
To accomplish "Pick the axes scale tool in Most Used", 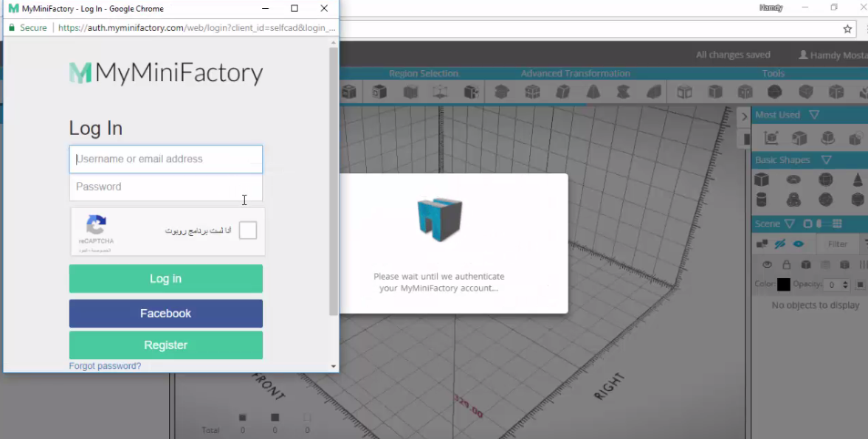I will (771, 138).
